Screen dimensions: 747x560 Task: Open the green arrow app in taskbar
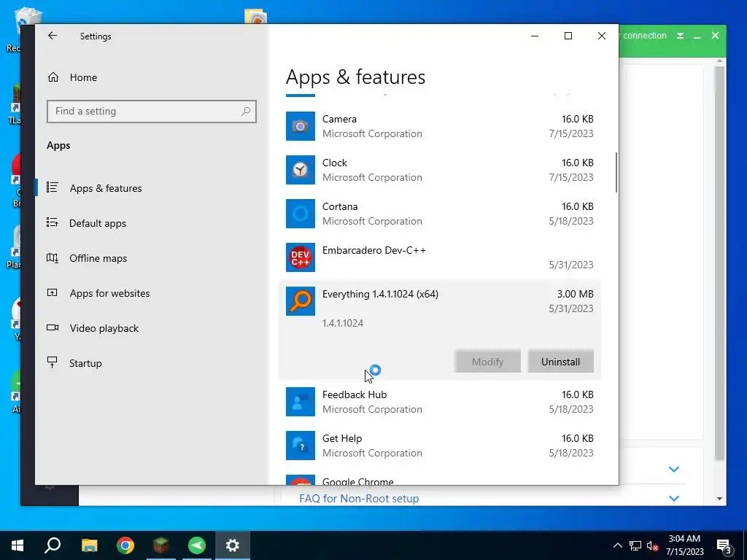click(x=197, y=545)
